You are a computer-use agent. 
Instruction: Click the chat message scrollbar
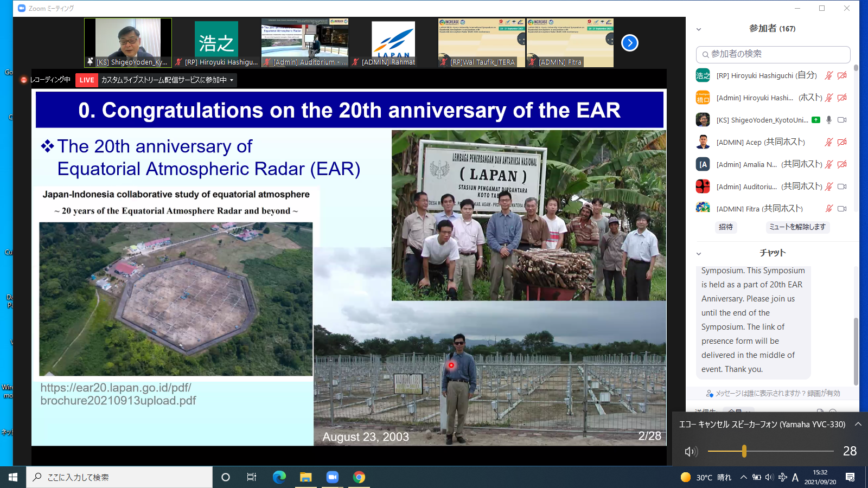tap(856, 351)
